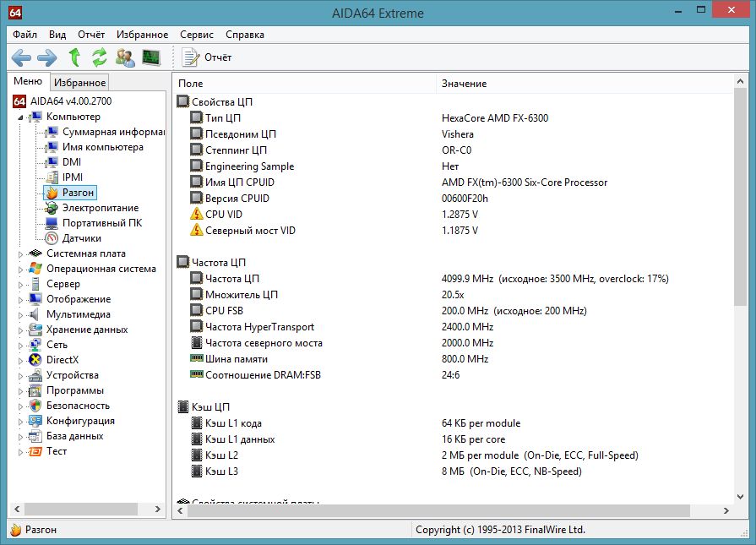The image size is (756, 545).
Task: Expand the DirectX node
Action: [20, 361]
